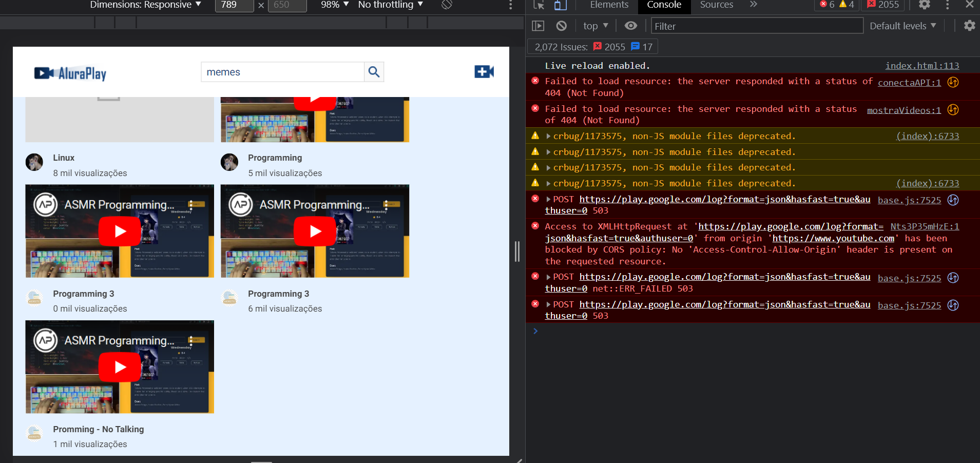Open device toolbar more options menu
The height and width of the screenshot is (463, 980).
point(510,5)
